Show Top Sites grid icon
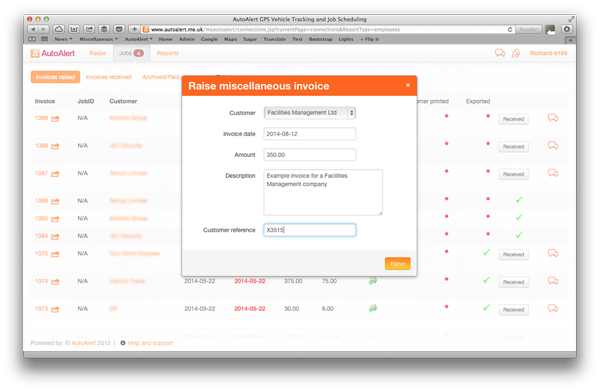Viewport: 600px width, 391px height. point(44,39)
